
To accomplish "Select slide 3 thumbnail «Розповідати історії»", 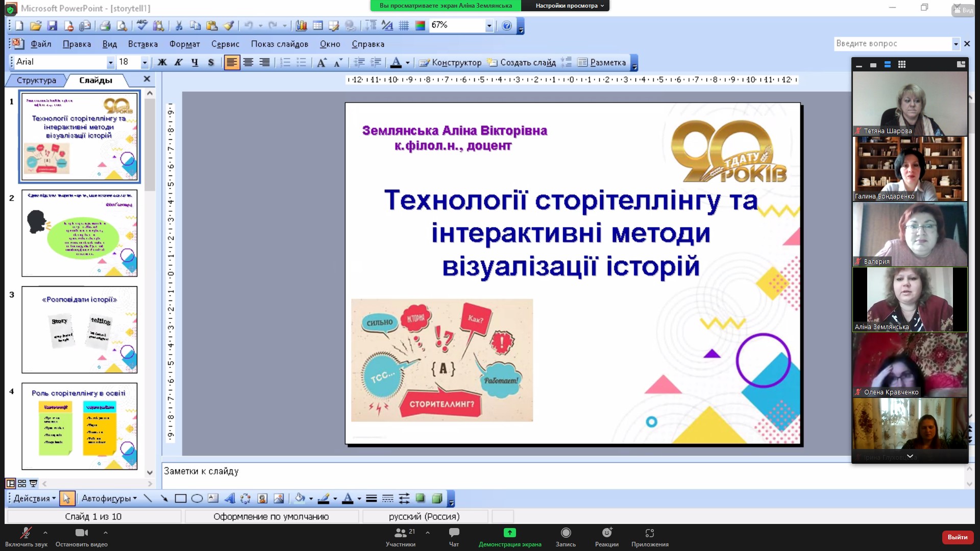I will (x=79, y=329).
